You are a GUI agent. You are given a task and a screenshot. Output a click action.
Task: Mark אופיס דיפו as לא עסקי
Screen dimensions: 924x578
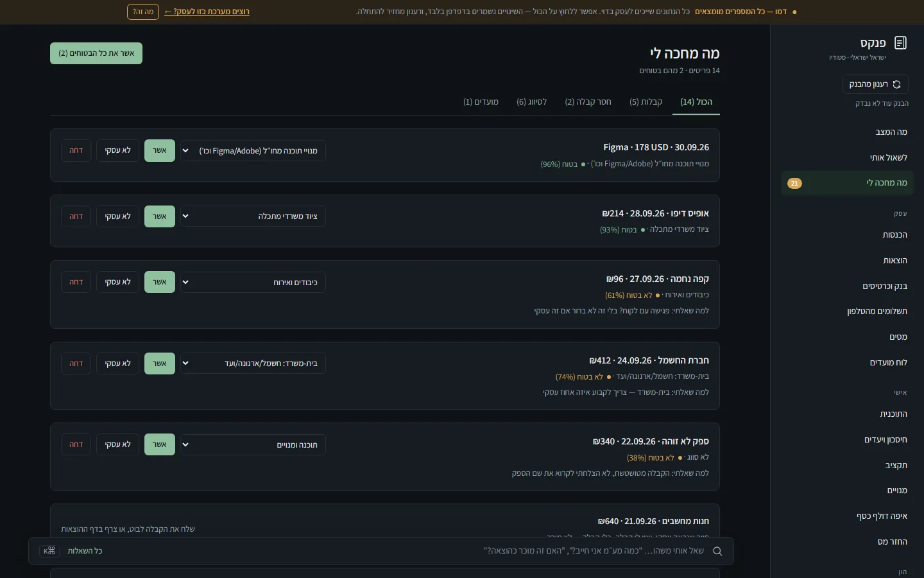tap(117, 216)
